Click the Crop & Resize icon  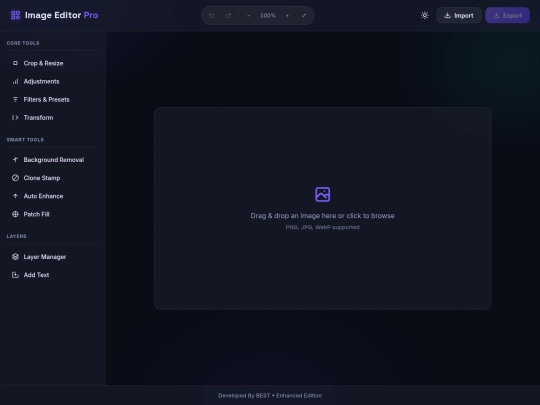coord(15,63)
